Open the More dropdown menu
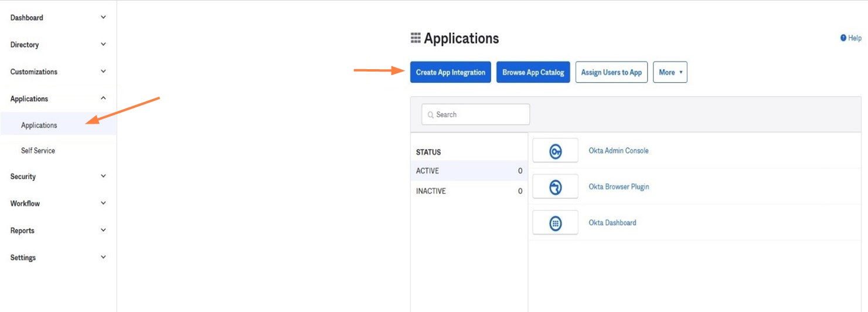 coord(669,72)
